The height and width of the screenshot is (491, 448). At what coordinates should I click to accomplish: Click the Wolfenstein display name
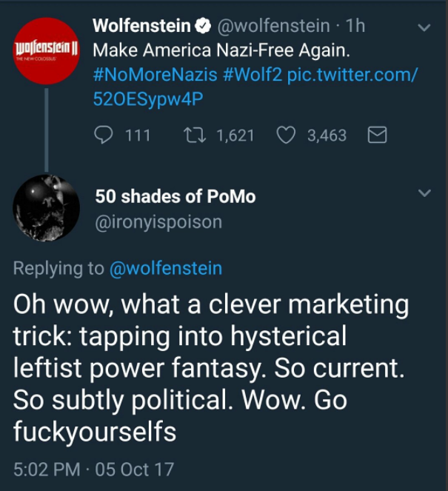click(x=141, y=27)
